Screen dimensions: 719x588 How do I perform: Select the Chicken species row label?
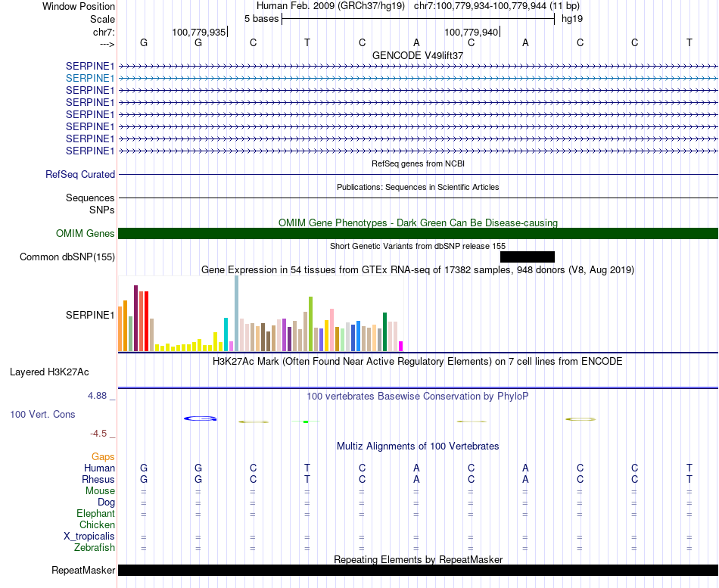[x=97, y=524]
